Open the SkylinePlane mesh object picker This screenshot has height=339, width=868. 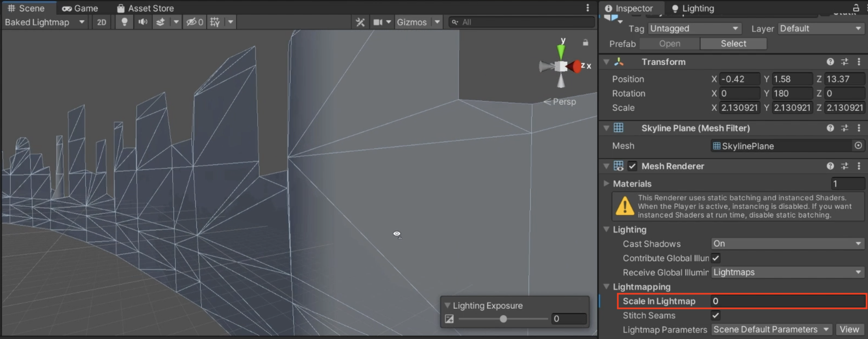tap(858, 146)
